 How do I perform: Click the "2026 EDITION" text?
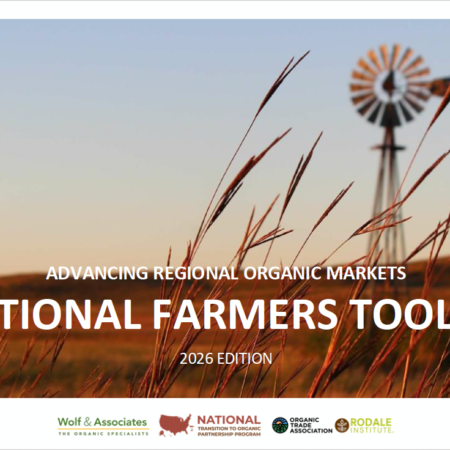(x=226, y=359)
